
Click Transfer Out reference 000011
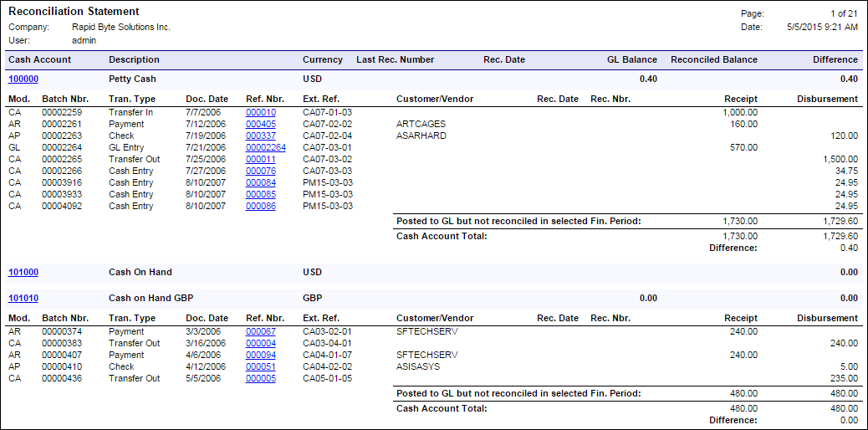tap(260, 159)
